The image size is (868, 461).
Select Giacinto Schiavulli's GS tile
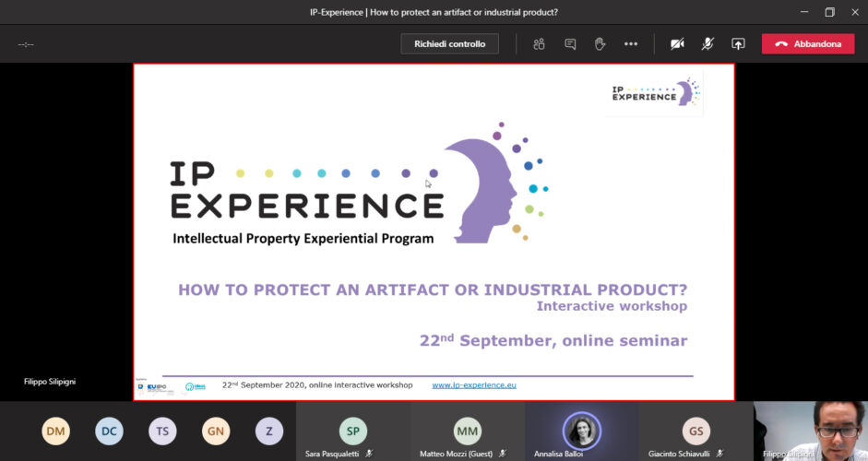tap(696, 431)
